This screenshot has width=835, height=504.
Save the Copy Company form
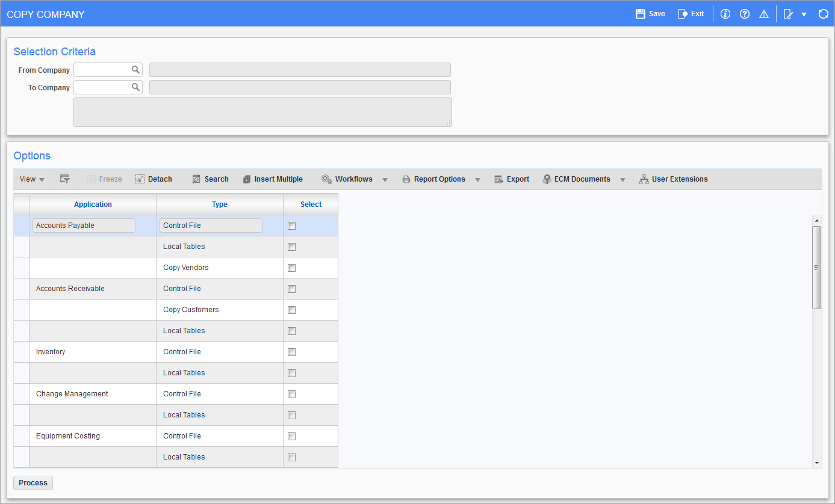650,14
